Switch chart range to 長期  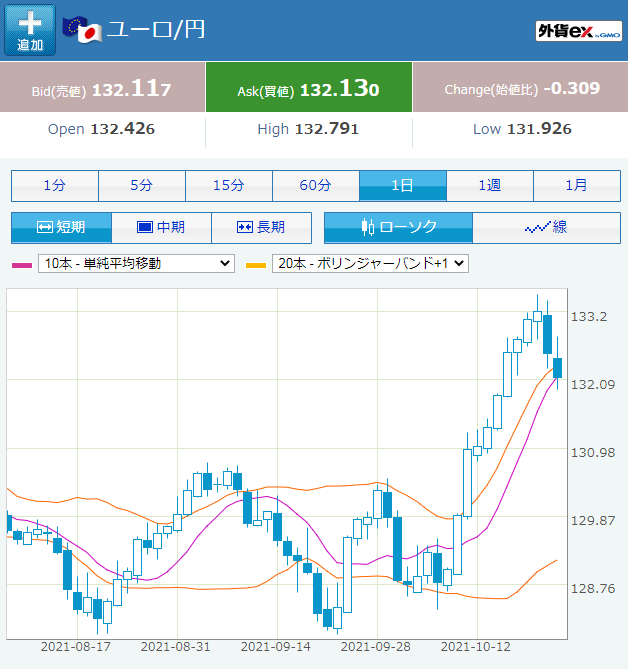261,228
